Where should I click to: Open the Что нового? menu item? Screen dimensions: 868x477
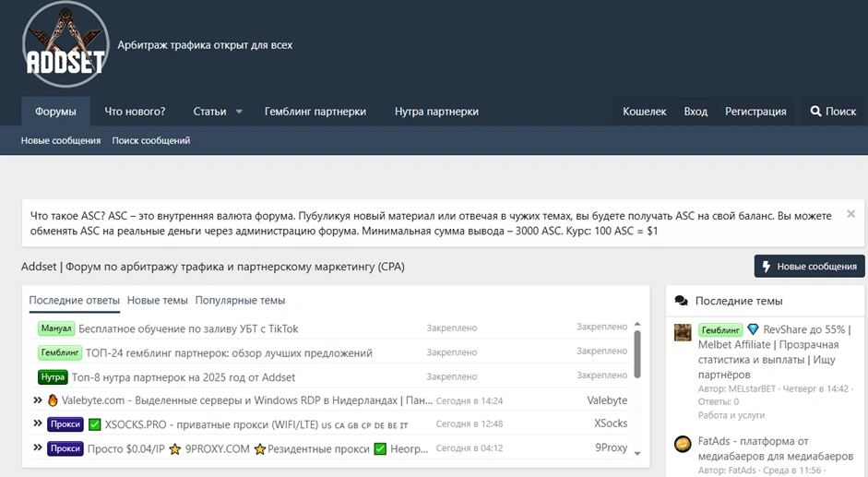pyautogui.click(x=135, y=112)
